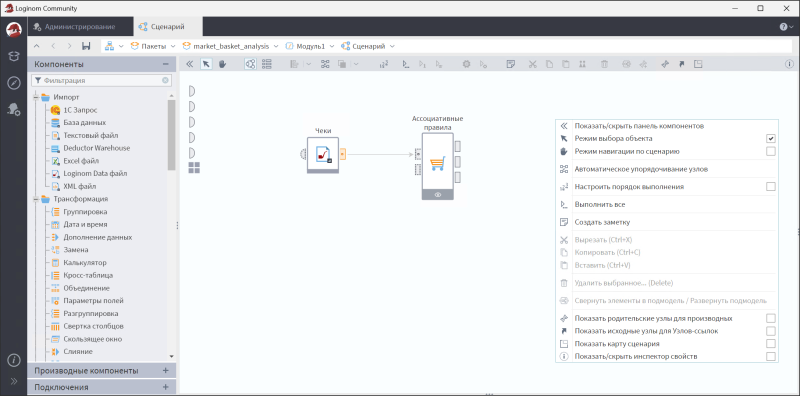Viewport: 800px width, 396px height.
Task: Open the help question mark icon
Action: (784, 27)
